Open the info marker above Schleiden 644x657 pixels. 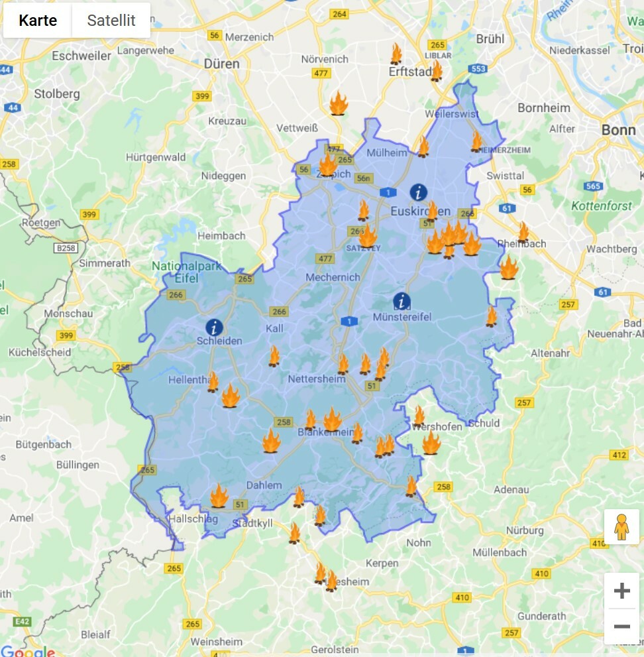point(214,327)
